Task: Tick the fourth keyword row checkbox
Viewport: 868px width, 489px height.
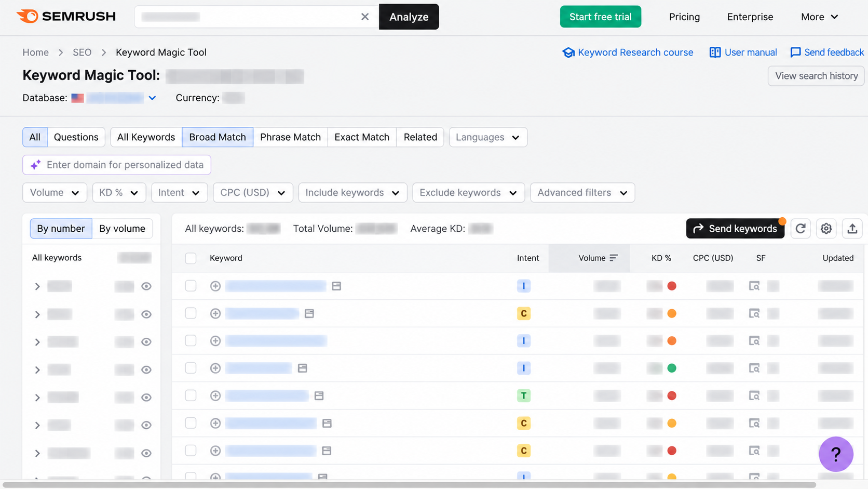Action: click(191, 368)
